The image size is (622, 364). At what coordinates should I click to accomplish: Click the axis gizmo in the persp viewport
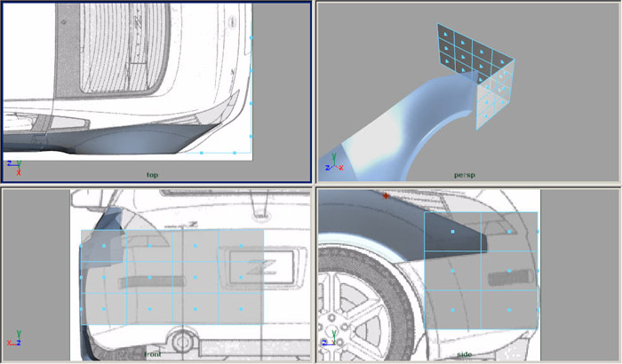(x=331, y=165)
